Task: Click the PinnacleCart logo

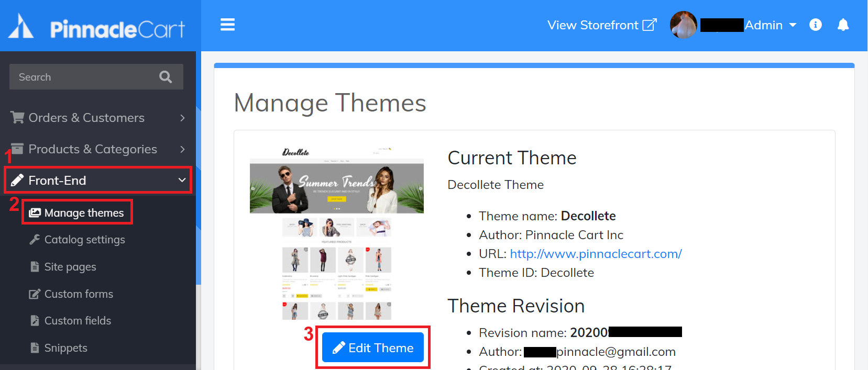Action: [97, 27]
